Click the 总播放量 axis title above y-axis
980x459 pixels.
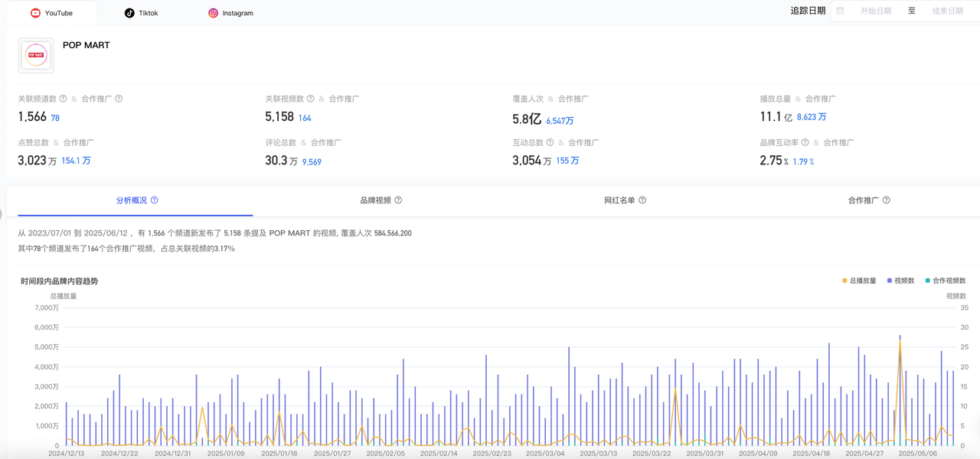pyautogui.click(x=64, y=295)
